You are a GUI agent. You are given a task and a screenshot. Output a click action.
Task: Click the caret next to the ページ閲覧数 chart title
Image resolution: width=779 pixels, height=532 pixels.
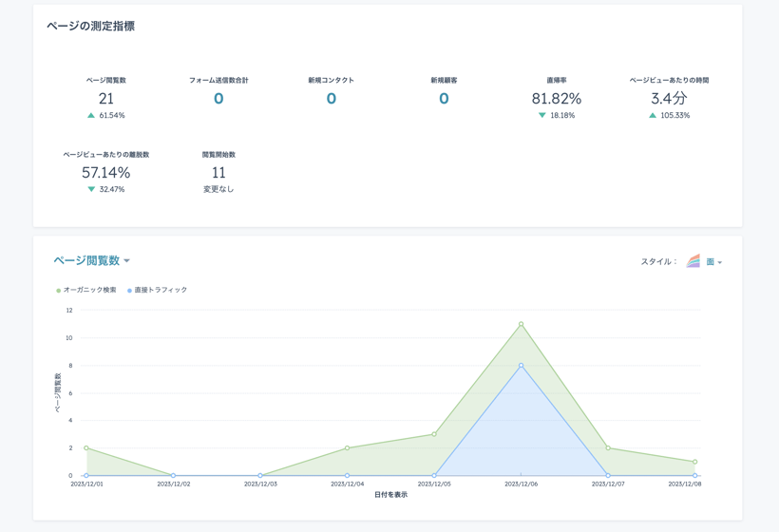[x=127, y=261]
